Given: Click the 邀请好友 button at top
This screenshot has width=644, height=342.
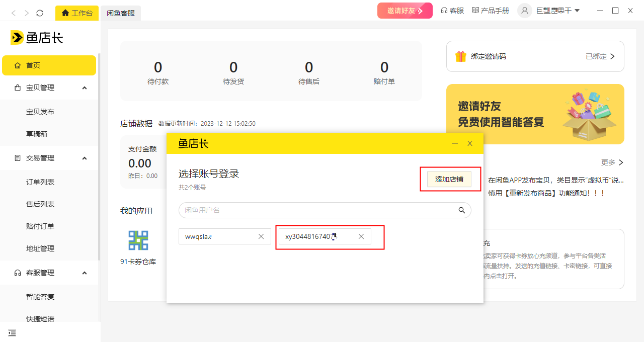Looking at the screenshot, I should [x=405, y=11].
